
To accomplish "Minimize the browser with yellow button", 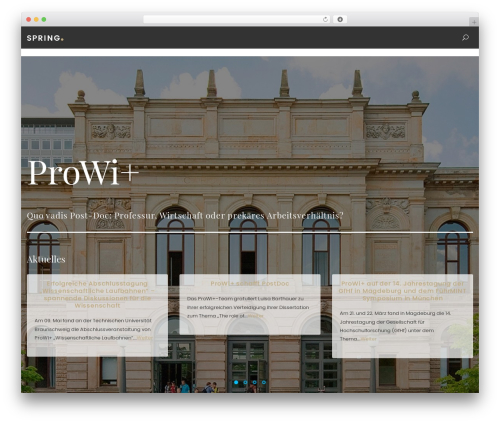I will click(x=36, y=20).
